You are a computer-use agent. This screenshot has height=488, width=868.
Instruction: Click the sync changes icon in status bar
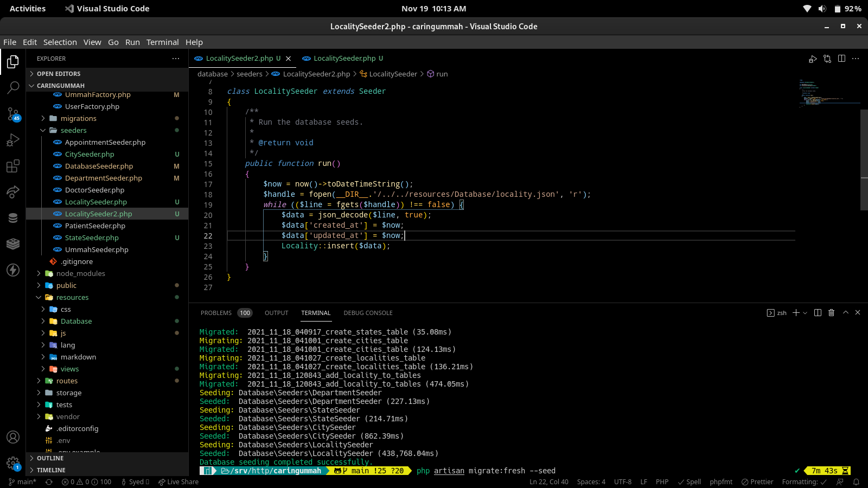[49, 482]
